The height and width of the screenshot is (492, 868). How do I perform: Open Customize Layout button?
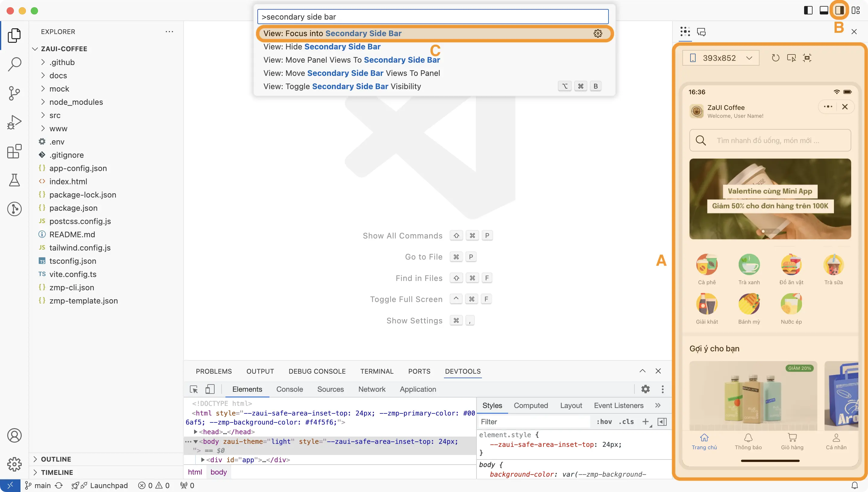coord(855,10)
